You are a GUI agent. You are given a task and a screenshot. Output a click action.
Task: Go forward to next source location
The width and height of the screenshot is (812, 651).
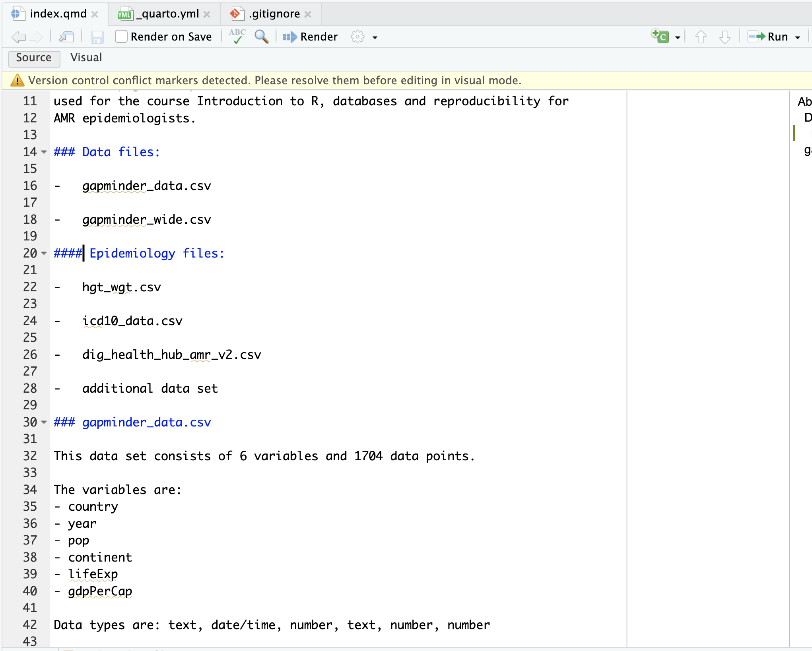tap(36, 37)
